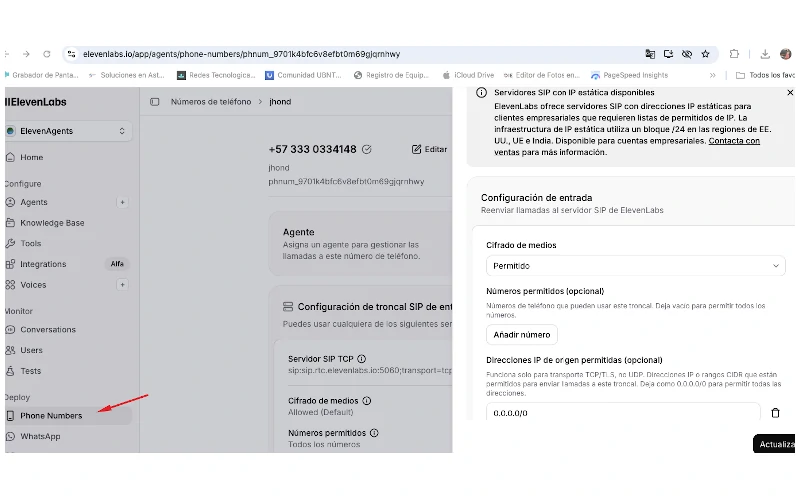Reload the page with the refresh icon
This screenshot has height=500, width=800.
[46, 54]
